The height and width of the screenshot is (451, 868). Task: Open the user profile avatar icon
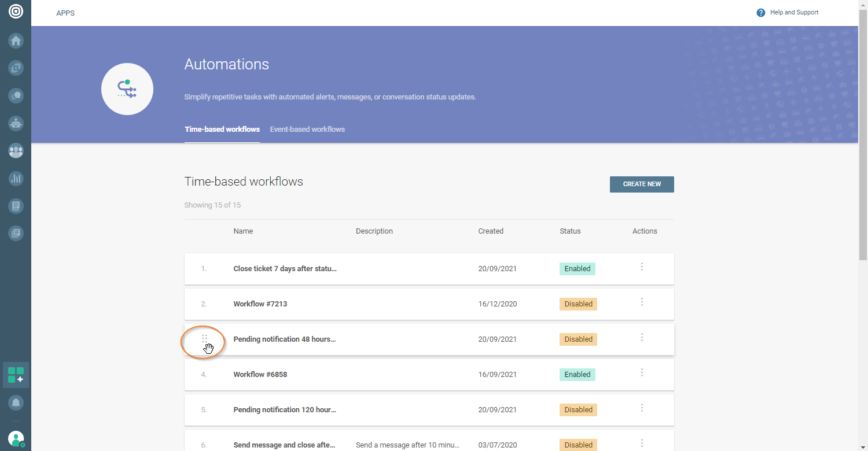(x=16, y=439)
